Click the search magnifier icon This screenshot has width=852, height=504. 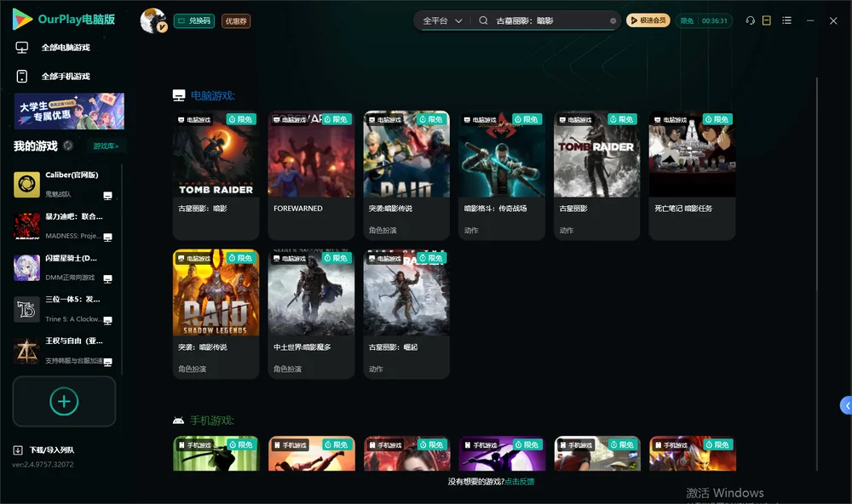(483, 20)
